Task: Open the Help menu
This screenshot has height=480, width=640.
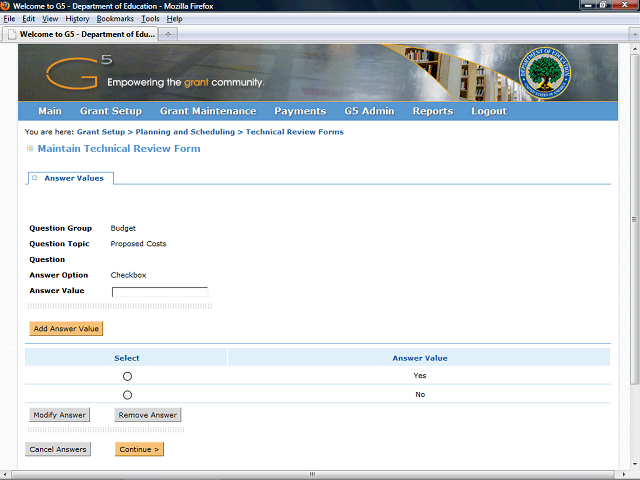Action: [x=174, y=19]
